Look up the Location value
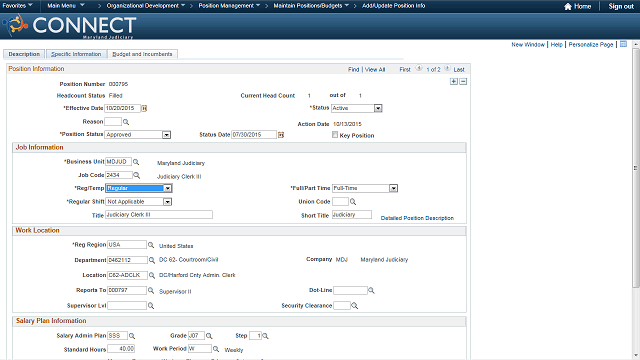640x360 pixels. point(152,276)
